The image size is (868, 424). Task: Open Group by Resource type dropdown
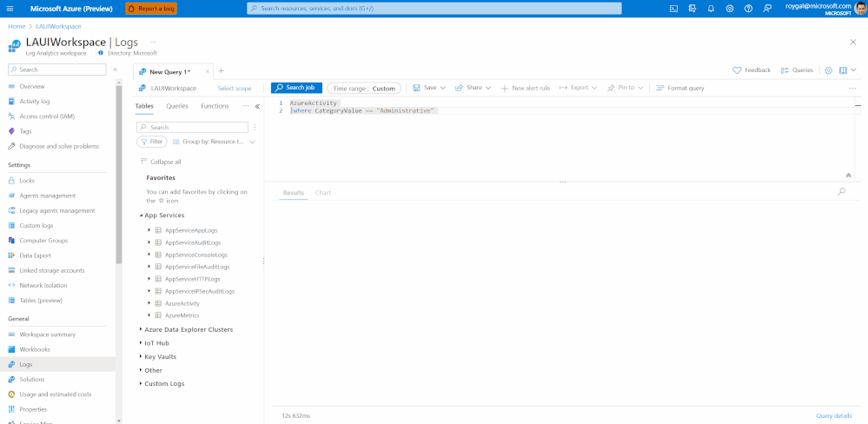point(214,142)
